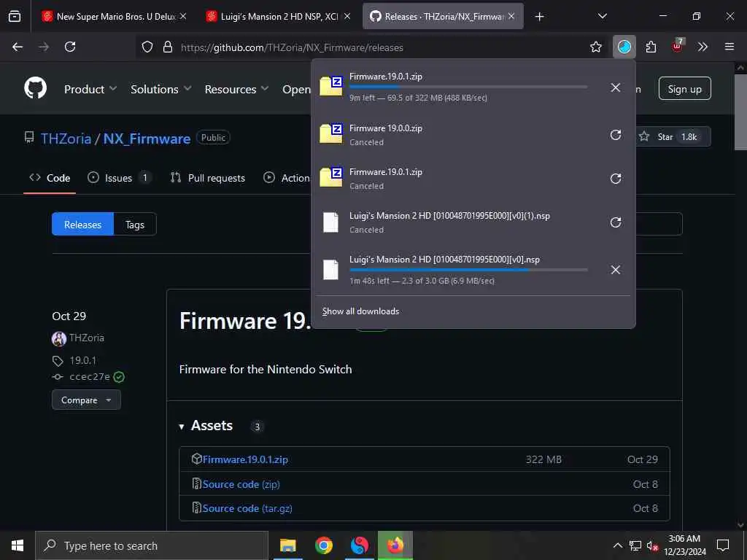Show hidden system tray icons
Image resolution: width=747 pixels, height=560 pixels.
617,545
